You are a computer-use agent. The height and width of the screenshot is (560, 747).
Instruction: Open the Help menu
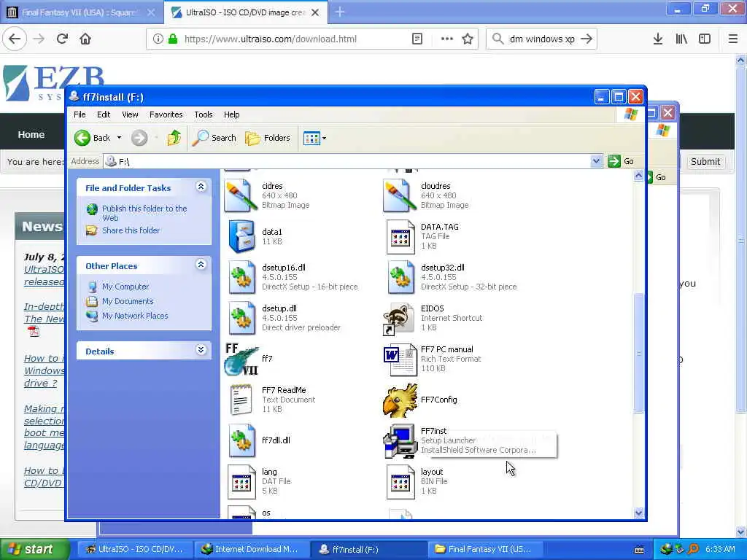click(x=231, y=114)
